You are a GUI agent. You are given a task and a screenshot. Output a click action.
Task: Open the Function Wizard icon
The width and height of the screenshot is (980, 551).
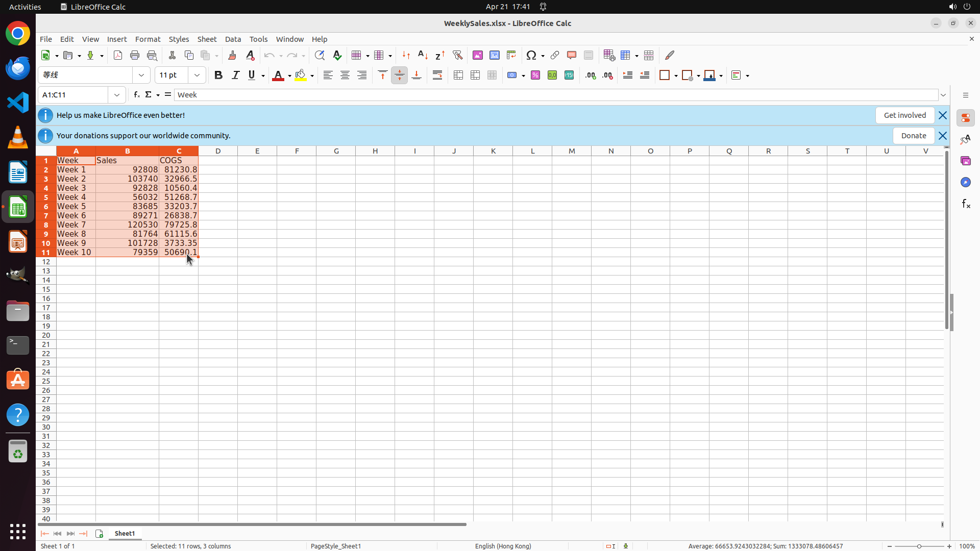(x=136, y=95)
